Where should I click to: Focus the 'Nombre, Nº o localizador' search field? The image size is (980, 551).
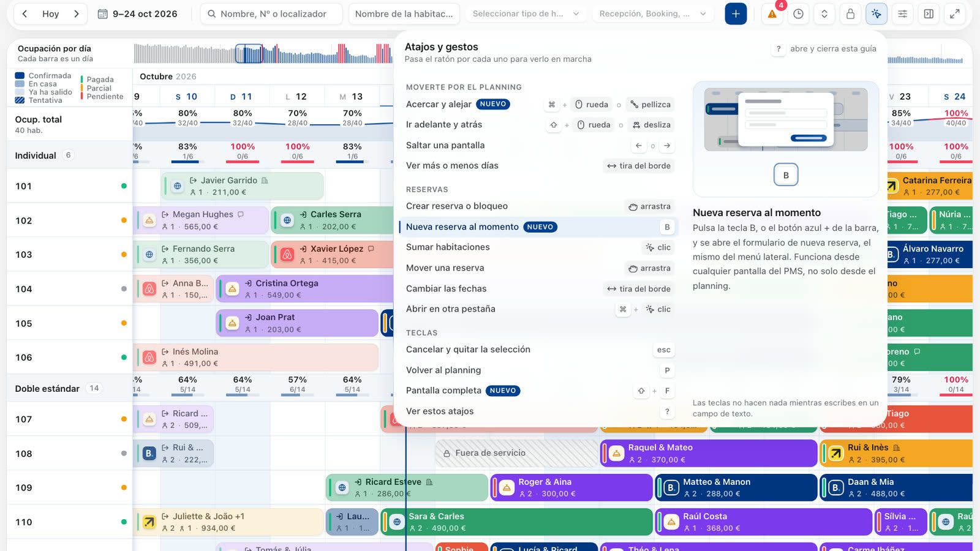[271, 13]
